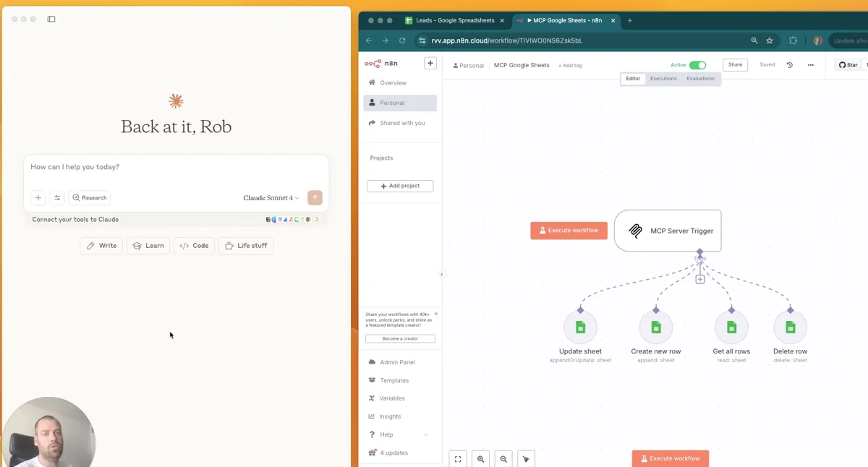The width and height of the screenshot is (868, 467).
Task: Click the fit to view canvas icon
Action: (x=458, y=459)
